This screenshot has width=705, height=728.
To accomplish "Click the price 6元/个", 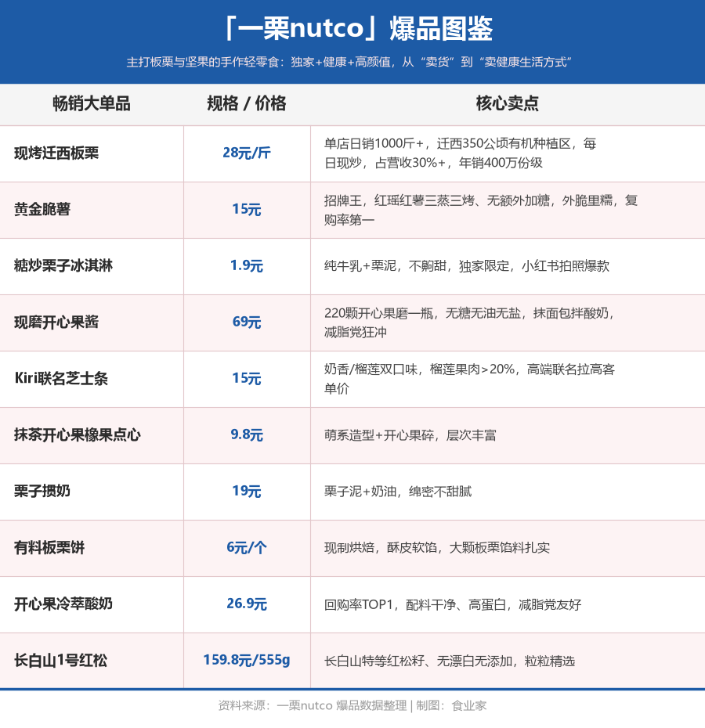I will pos(247,548).
